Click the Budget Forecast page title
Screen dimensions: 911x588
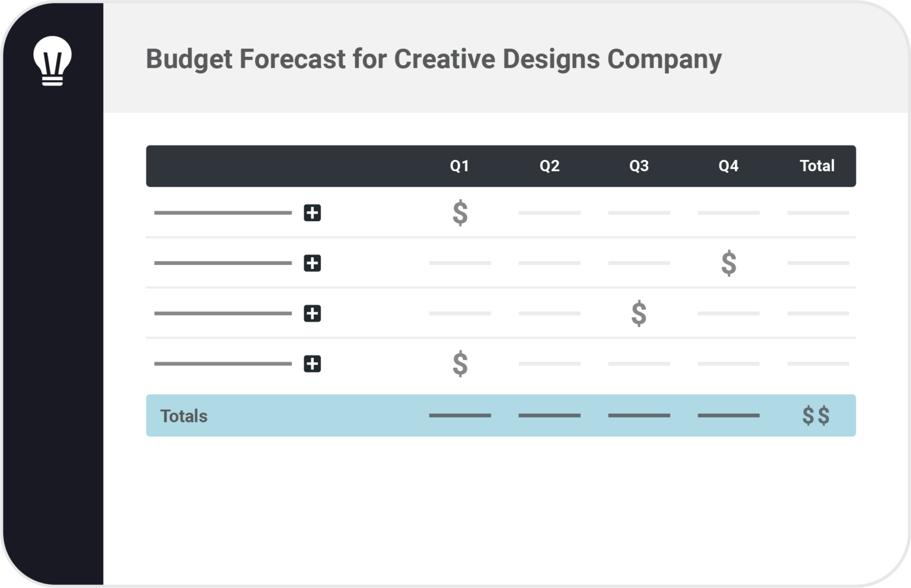[x=434, y=60]
